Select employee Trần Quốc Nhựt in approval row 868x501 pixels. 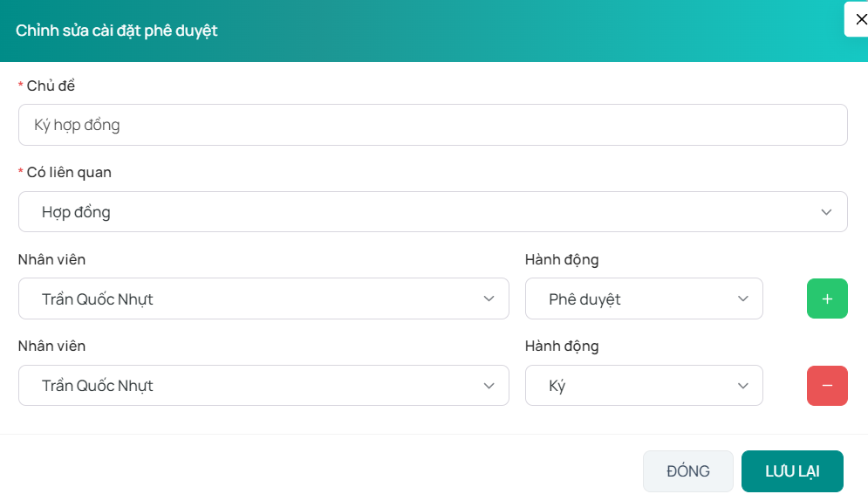tap(262, 299)
